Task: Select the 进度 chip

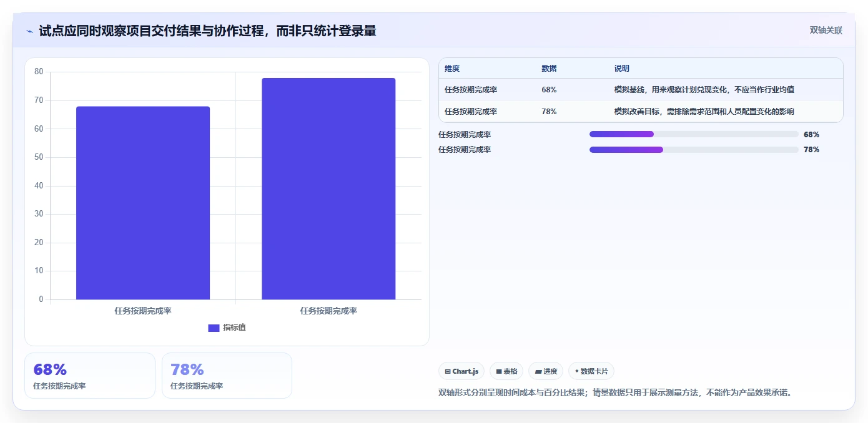Action: pyautogui.click(x=546, y=371)
